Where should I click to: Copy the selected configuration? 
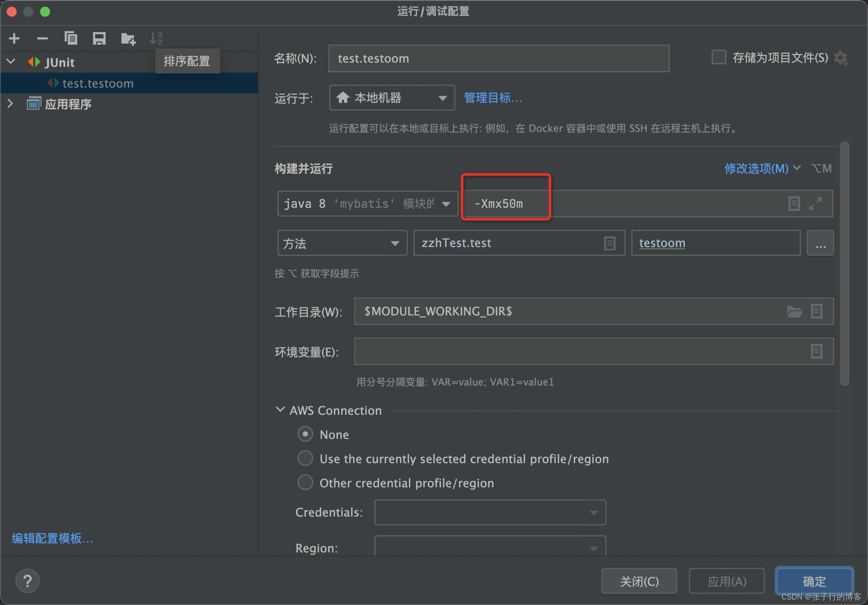pyautogui.click(x=71, y=38)
